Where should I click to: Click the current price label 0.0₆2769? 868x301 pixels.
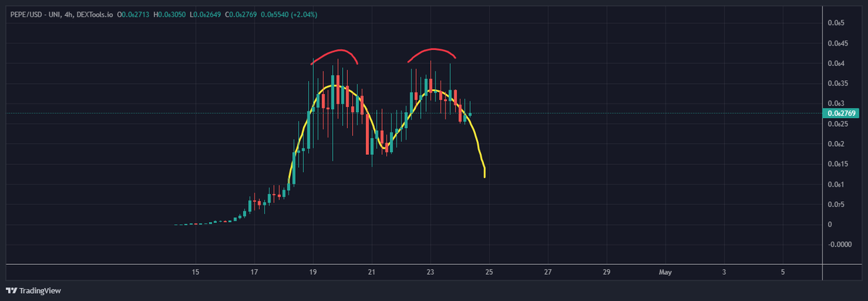843,114
